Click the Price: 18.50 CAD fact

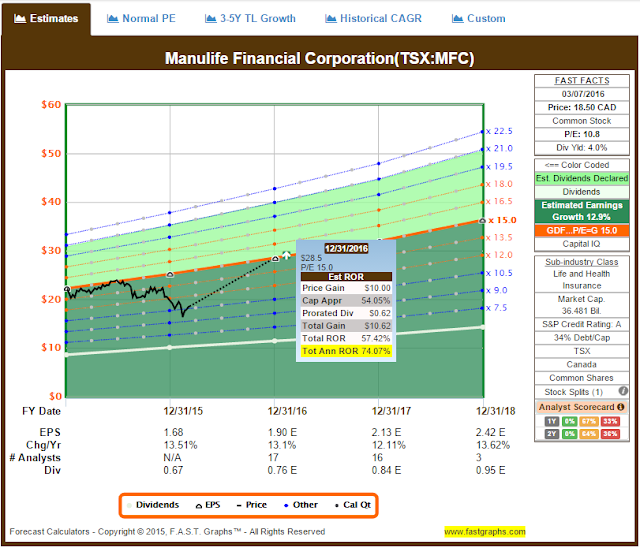pos(582,107)
